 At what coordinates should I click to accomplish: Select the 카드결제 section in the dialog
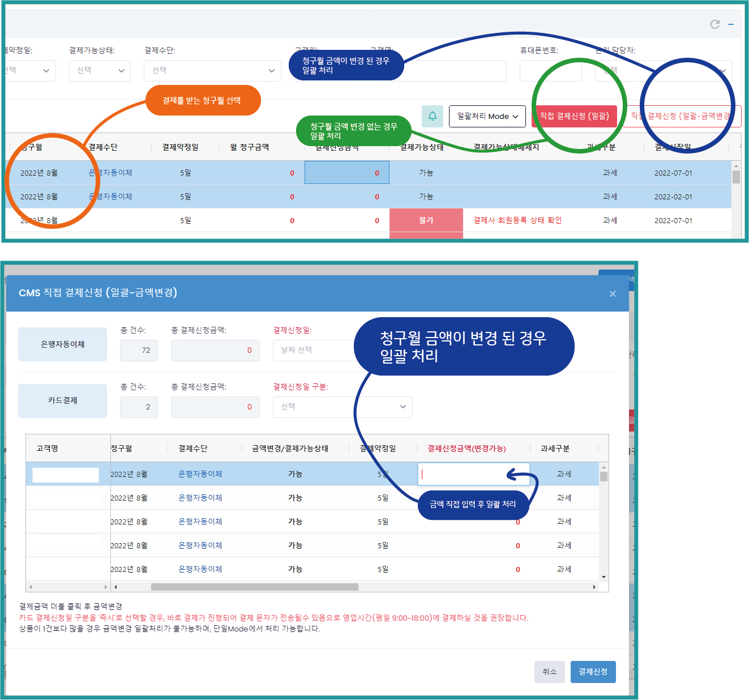pos(63,400)
